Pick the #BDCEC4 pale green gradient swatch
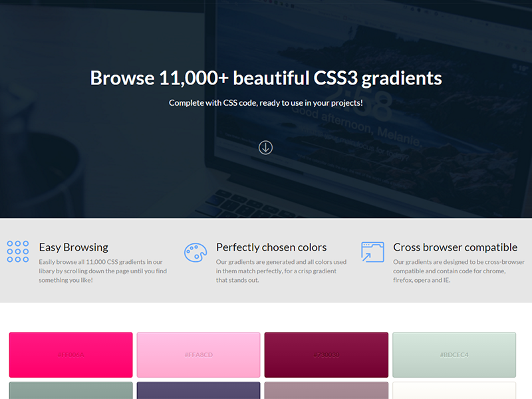The height and width of the screenshot is (399, 532). [454, 354]
